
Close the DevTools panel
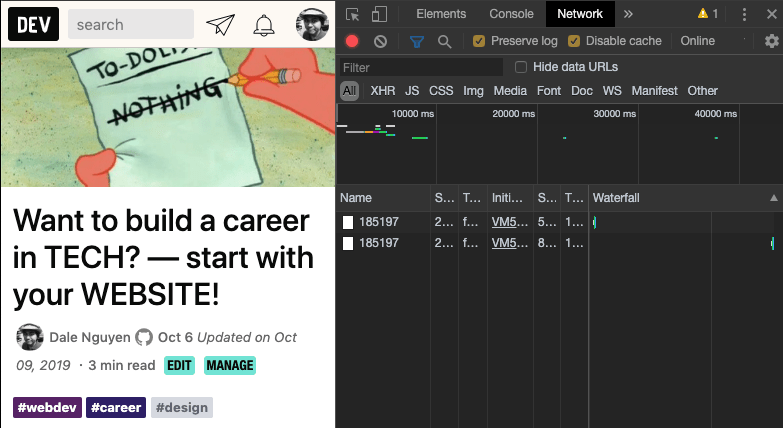772,14
